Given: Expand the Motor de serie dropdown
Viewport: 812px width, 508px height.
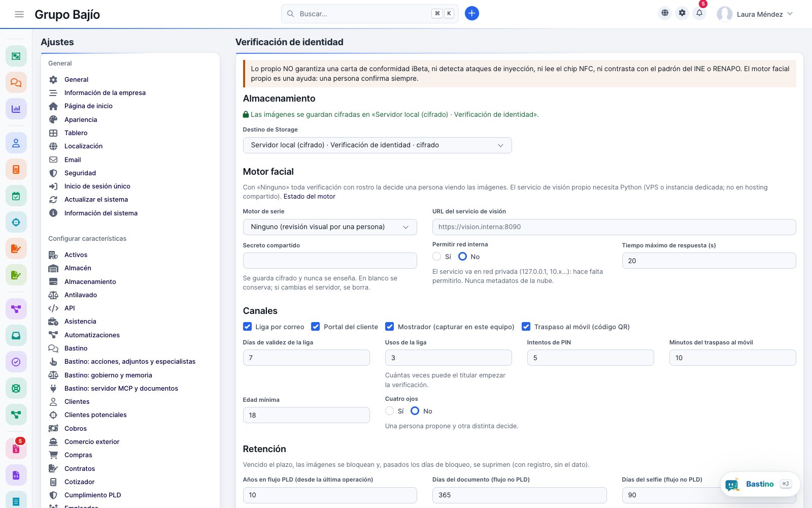Looking at the screenshot, I should [330, 227].
